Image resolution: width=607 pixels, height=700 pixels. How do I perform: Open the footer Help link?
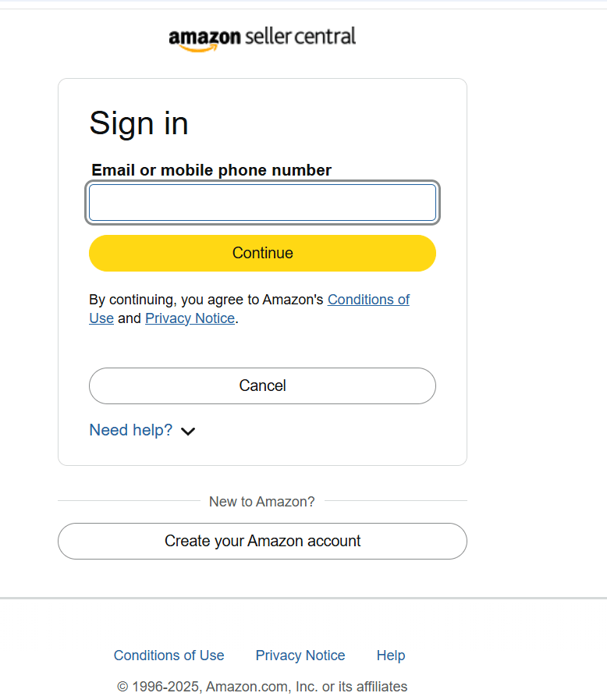391,656
